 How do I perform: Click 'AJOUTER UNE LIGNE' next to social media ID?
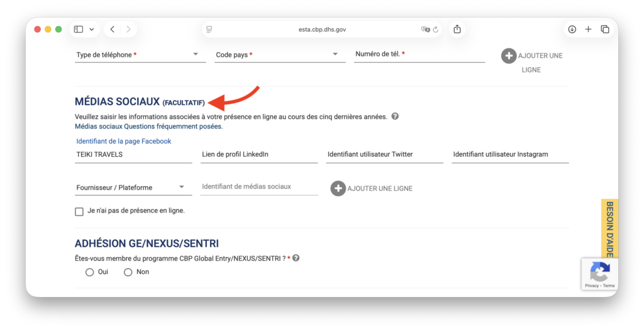(371, 188)
